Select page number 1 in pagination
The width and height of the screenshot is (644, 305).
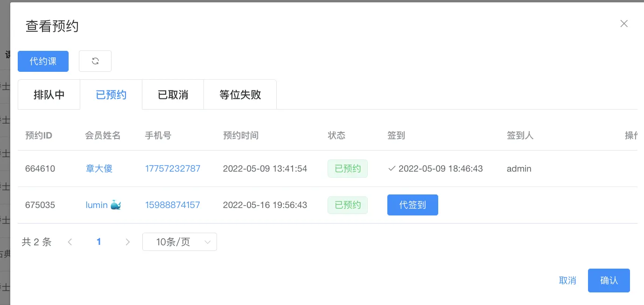(98, 242)
